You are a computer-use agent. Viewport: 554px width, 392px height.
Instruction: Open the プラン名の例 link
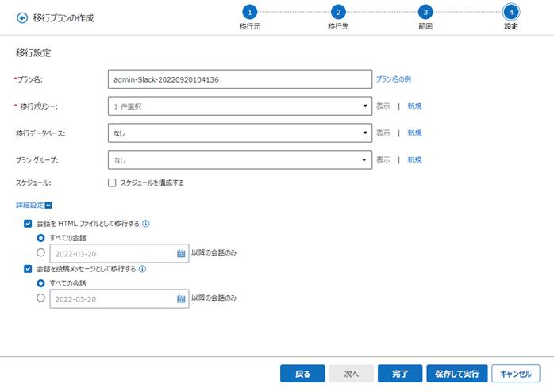coord(393,79)
